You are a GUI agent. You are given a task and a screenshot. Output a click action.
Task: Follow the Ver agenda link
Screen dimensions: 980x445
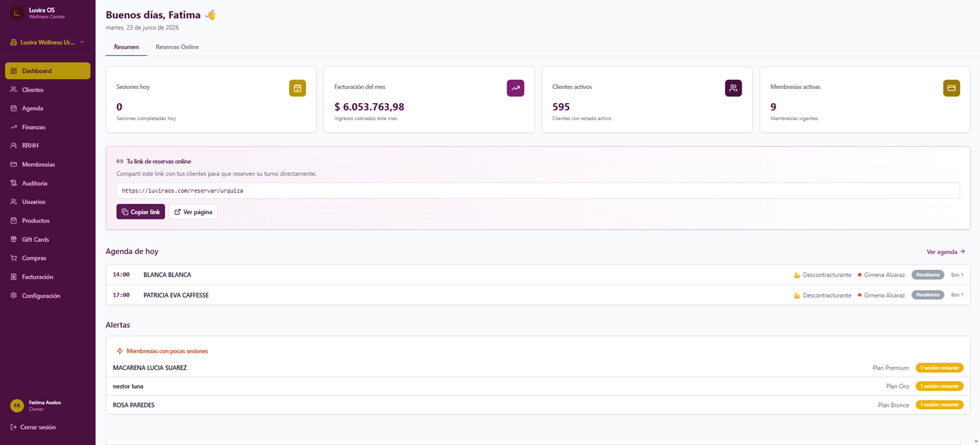click(x=946, y=252)
